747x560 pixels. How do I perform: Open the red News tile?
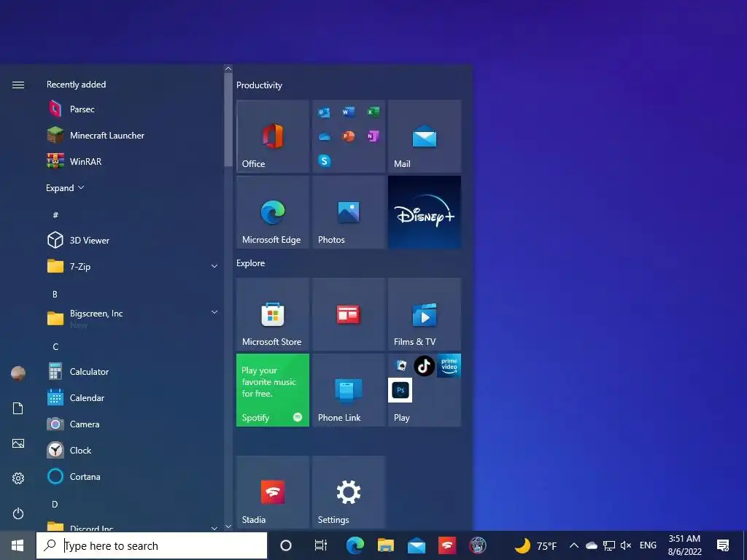coord(349,314)
